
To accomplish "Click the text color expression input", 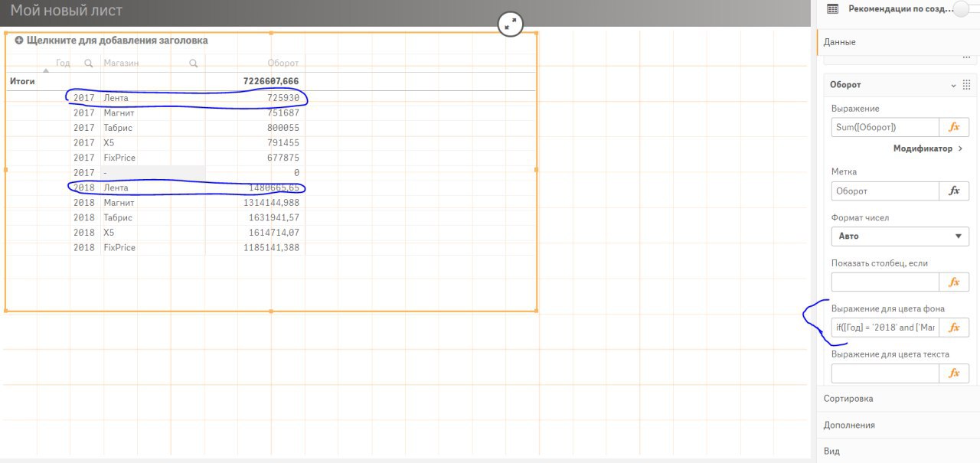I will click(885, 373).
